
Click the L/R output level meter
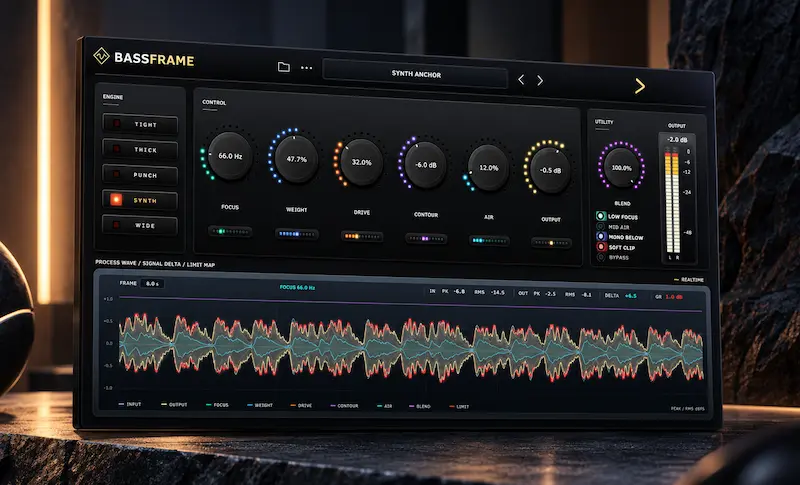tap(672, 202)
